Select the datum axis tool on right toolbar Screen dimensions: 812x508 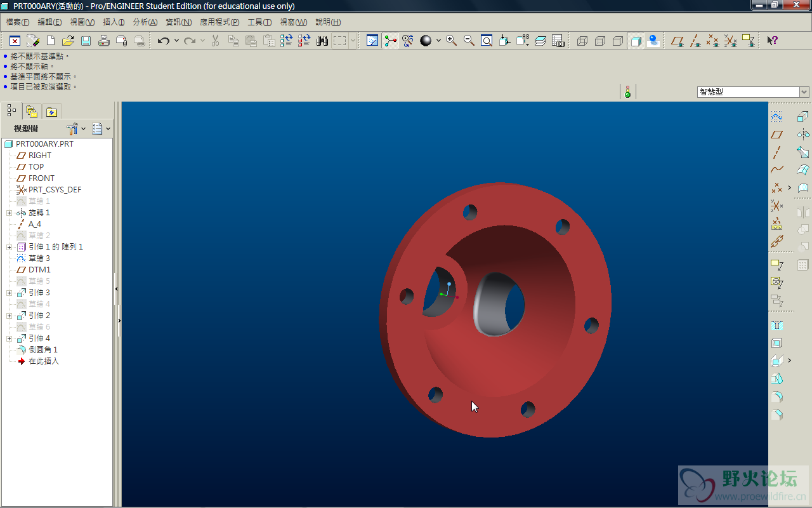pyautogui.click(x=776, y=152)
